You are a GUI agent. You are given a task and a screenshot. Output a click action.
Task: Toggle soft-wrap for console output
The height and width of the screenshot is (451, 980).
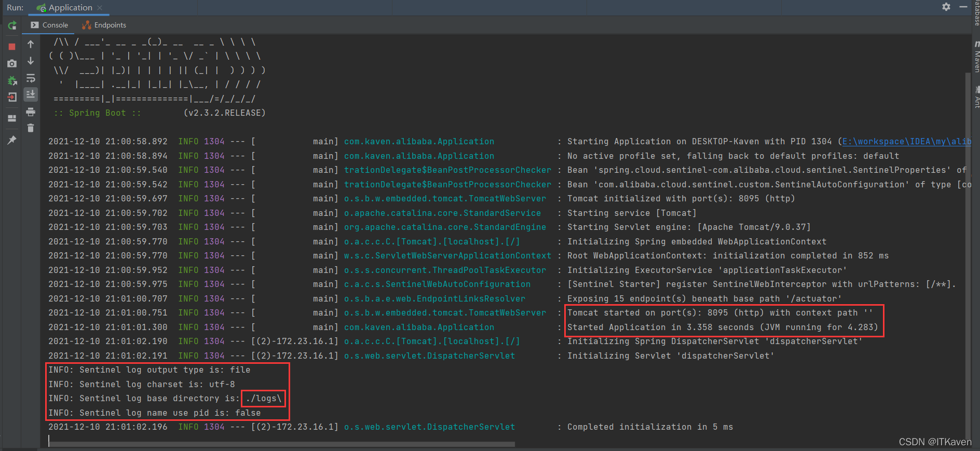tap(31, 78)
